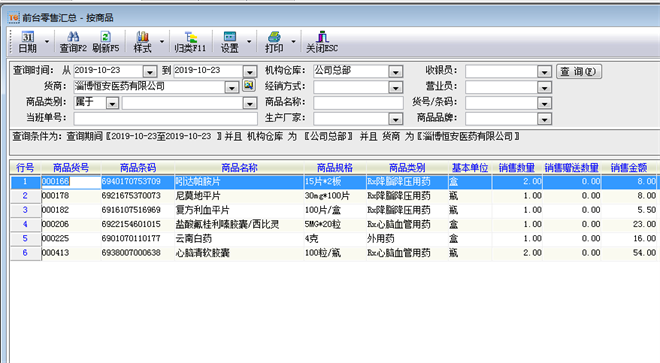Screen dimensions: 660x363
Task: Expand the 打印 toolbar dropdown arrow
Action: 293,42
